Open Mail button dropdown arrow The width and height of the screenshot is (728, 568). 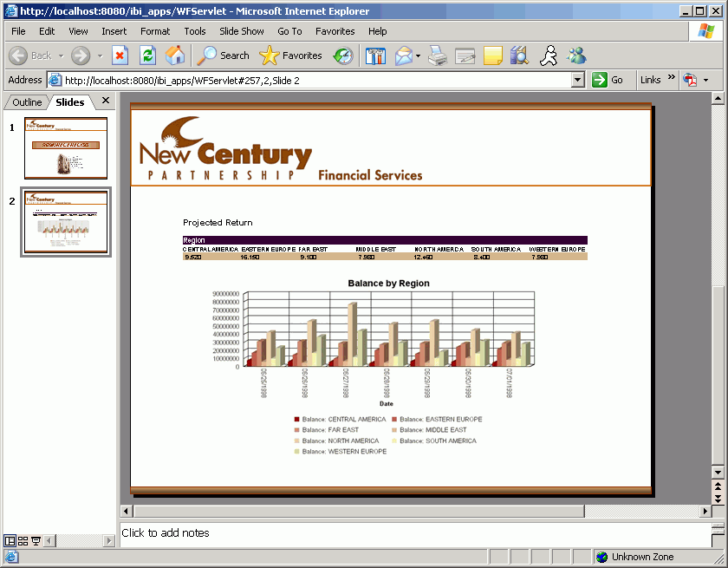tap(418, 55)
